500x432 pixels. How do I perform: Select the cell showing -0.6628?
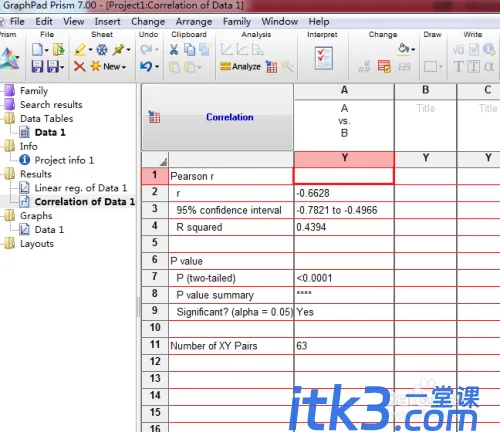344,193
